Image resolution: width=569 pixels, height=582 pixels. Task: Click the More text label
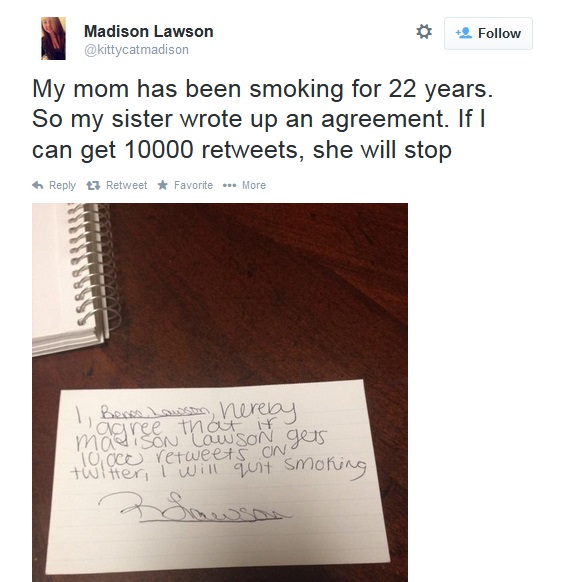(254, 185)
